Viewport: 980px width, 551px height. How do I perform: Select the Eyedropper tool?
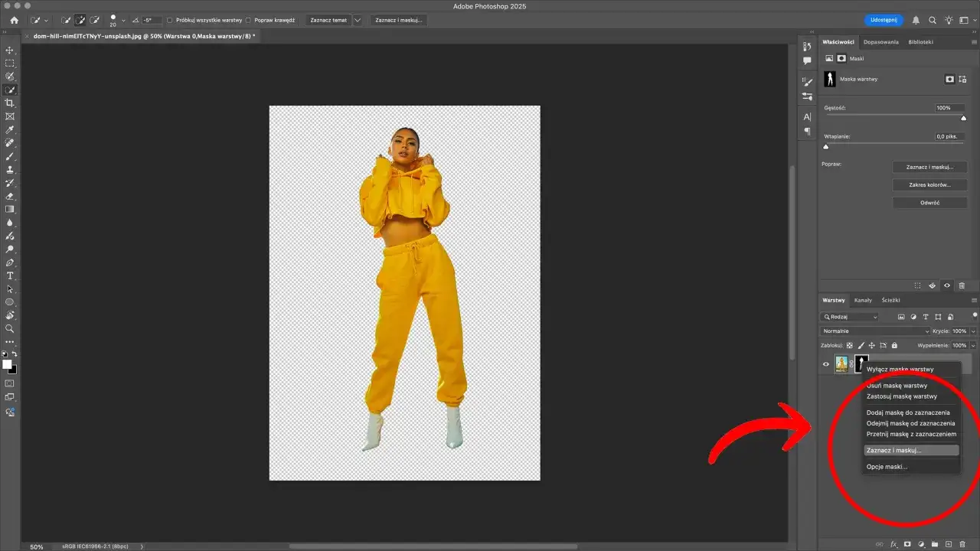click(10, 130)
